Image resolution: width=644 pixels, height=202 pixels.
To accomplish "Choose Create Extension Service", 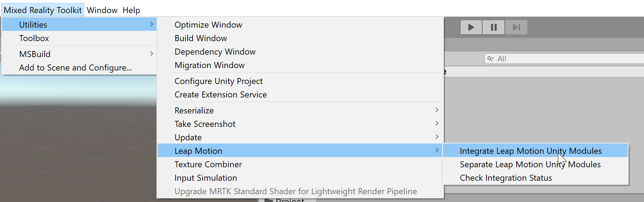I will click(x=221, y=94).
